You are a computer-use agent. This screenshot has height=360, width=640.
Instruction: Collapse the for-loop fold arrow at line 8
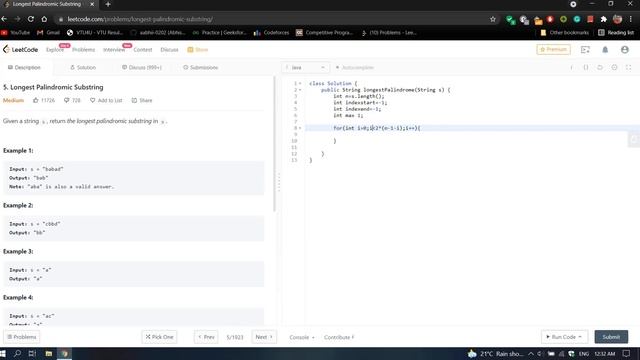coord(300,128)
